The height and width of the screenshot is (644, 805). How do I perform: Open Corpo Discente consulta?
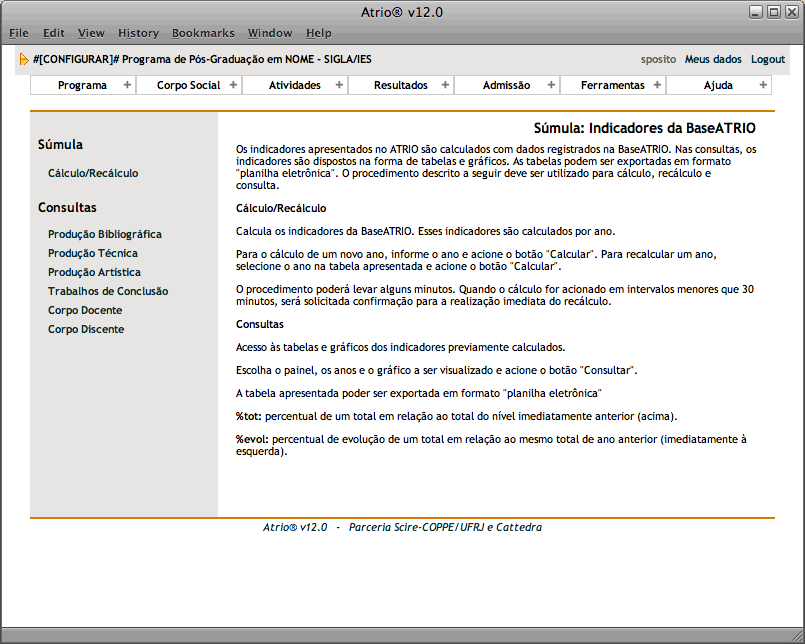coord(86,329)
